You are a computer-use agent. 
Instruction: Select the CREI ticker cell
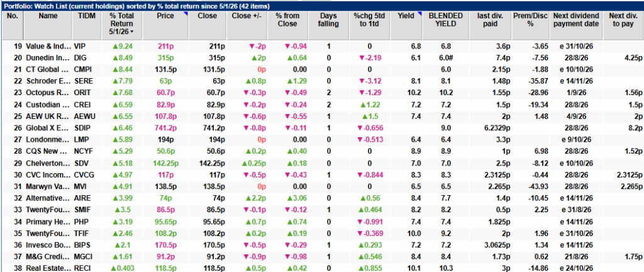[84, 105]
